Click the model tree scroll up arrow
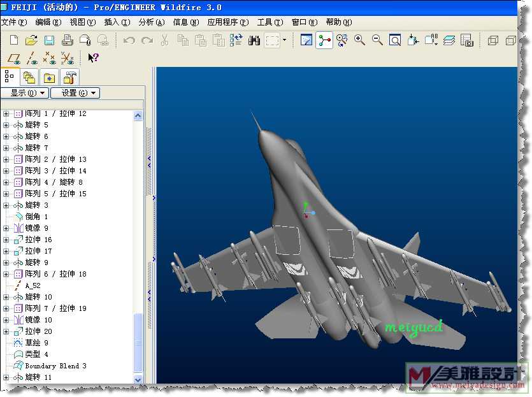The image size is (532, 397). click(x=138, y=116)
